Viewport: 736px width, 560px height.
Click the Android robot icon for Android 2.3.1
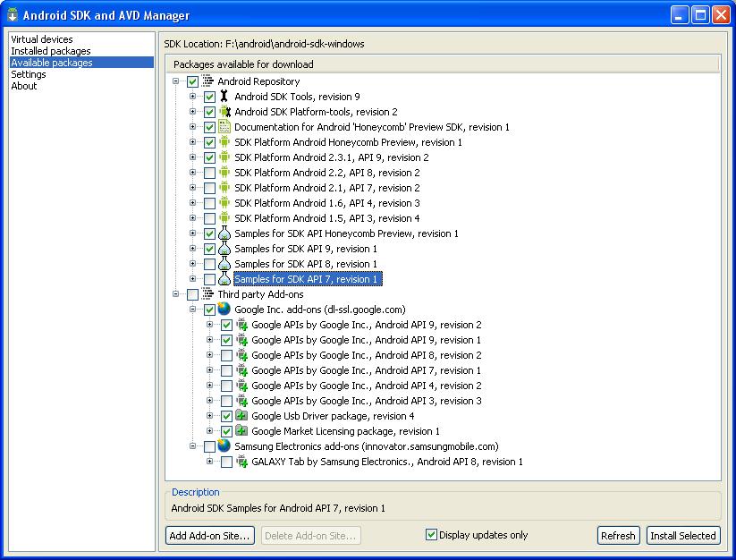[224, 157]
